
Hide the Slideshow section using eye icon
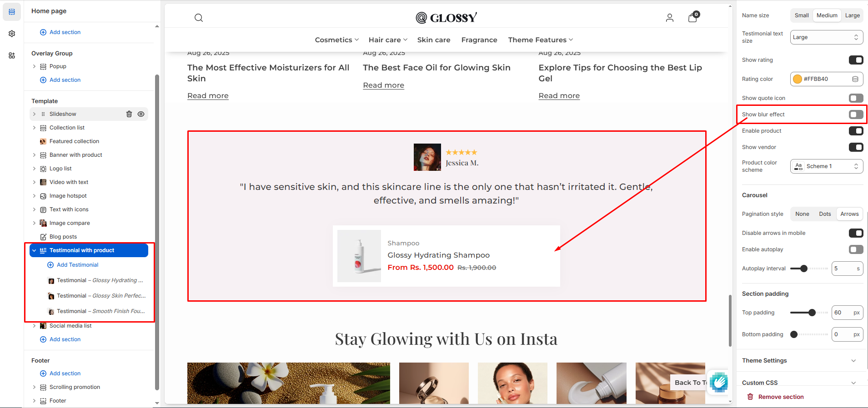141,114
